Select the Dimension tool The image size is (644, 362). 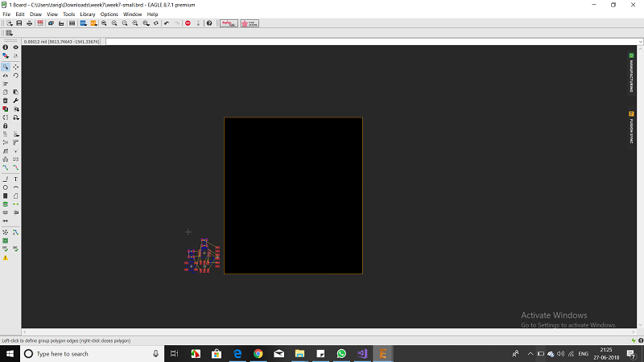click(x=6, y=220)
